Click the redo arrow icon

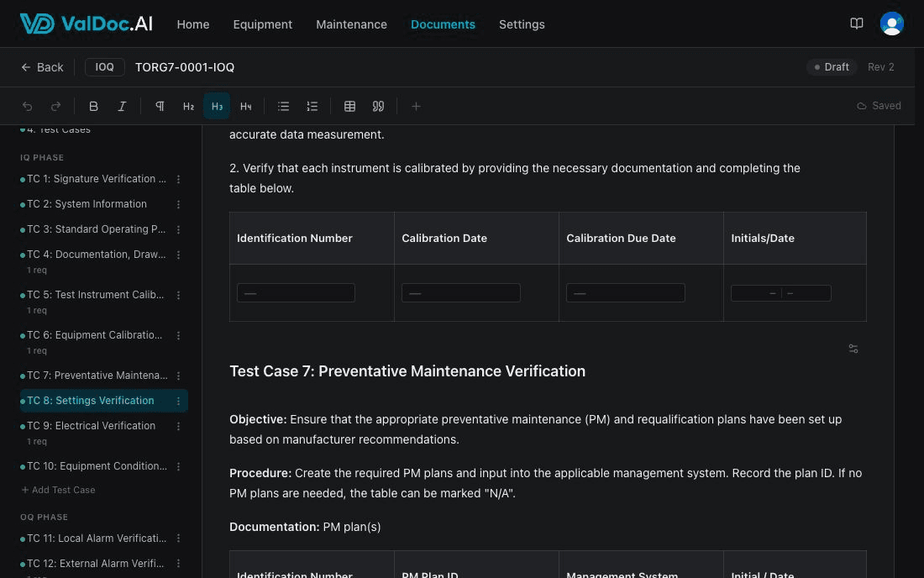pyautogui.click(x=56, y=106)
